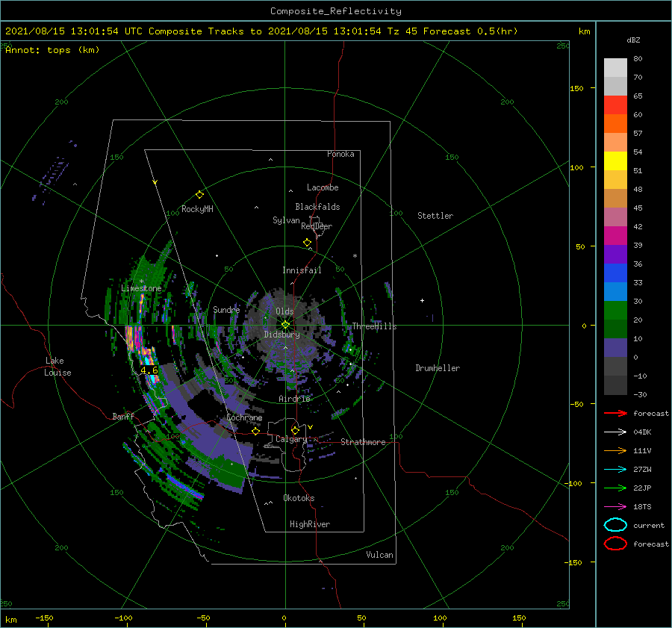The width and height of the screenshot is (672, 628).
Task: Click the Ponoka city label
Action: pyautogui.click(x=340, y=154)
